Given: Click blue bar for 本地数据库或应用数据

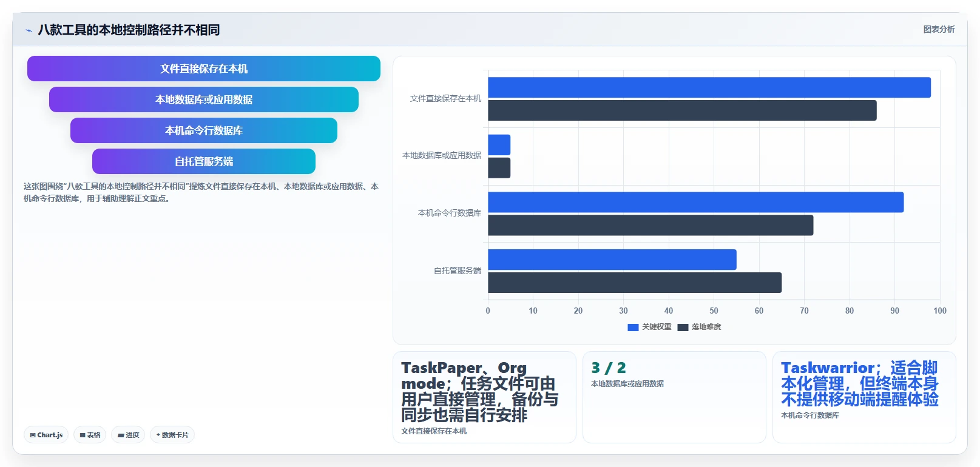Looking at the screenshot, I should click(x=499, y=145).
